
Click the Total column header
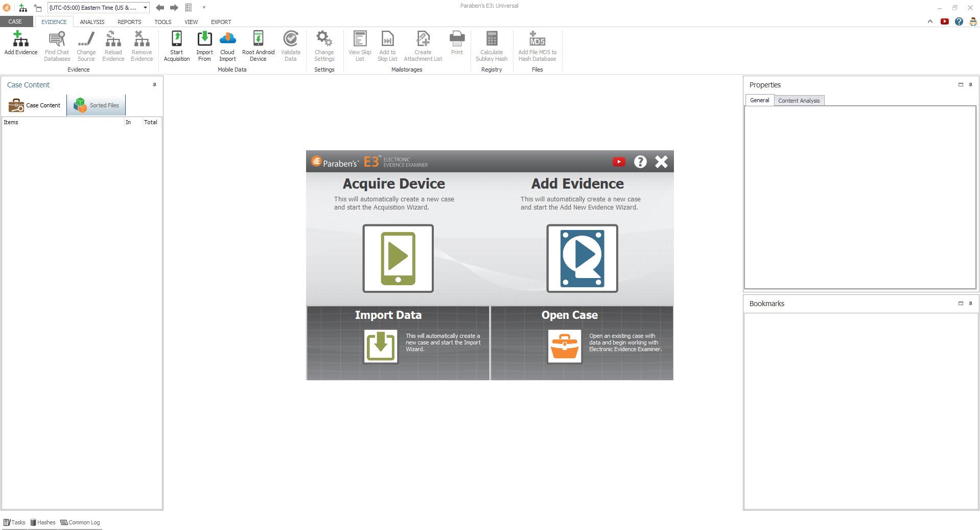point(151,122)
